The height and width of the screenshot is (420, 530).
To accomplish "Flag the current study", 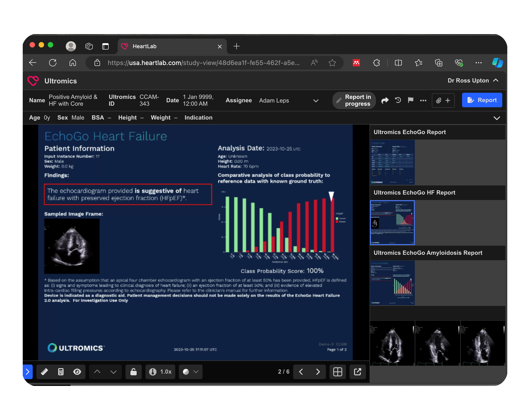I will click(x=410, y=100).
